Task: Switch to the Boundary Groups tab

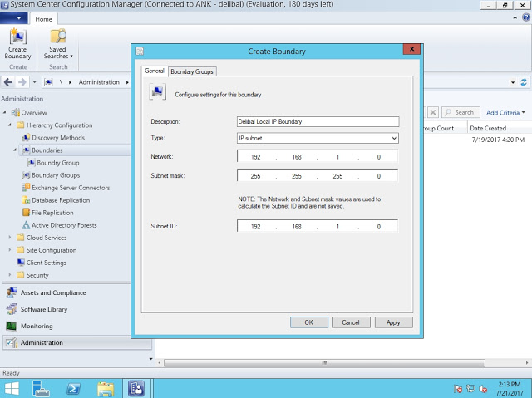Action: (192, 72)
